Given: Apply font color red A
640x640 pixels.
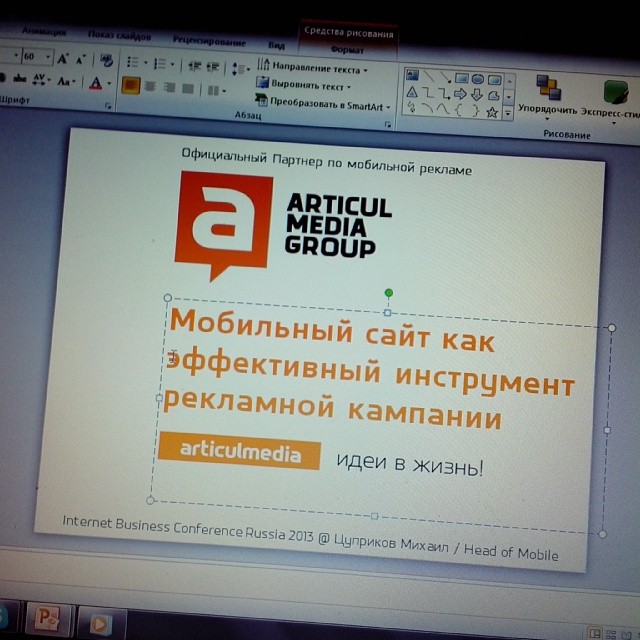Looking at the screenshot, I should pyautogui.click(x=95, y=83).
